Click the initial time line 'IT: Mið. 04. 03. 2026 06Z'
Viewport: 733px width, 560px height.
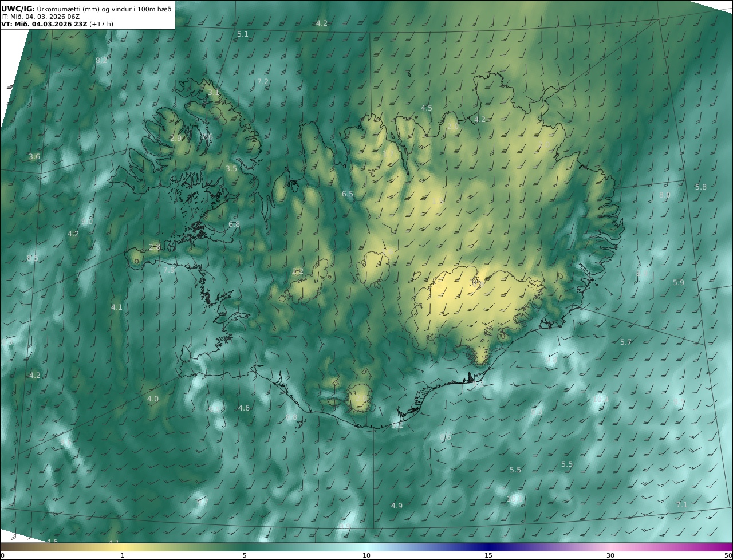41,17
